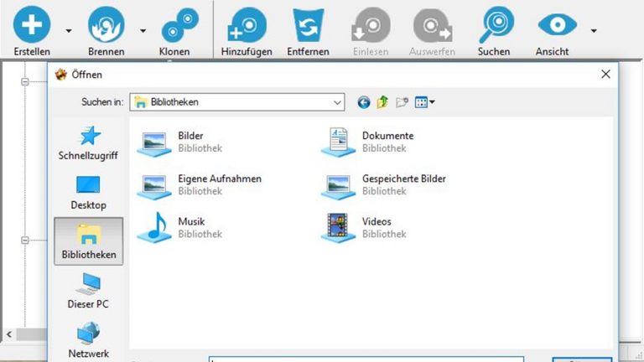Select Schnellzugriff in the places bar
The image size is (644, 362).
click(88, 142)
